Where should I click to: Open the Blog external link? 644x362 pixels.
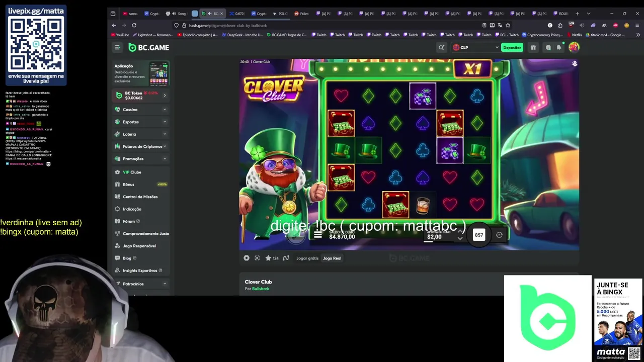141,258
